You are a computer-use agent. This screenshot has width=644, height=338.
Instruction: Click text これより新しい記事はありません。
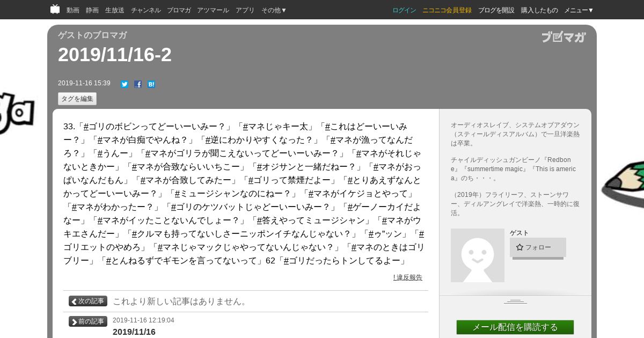tap(181, 302)
